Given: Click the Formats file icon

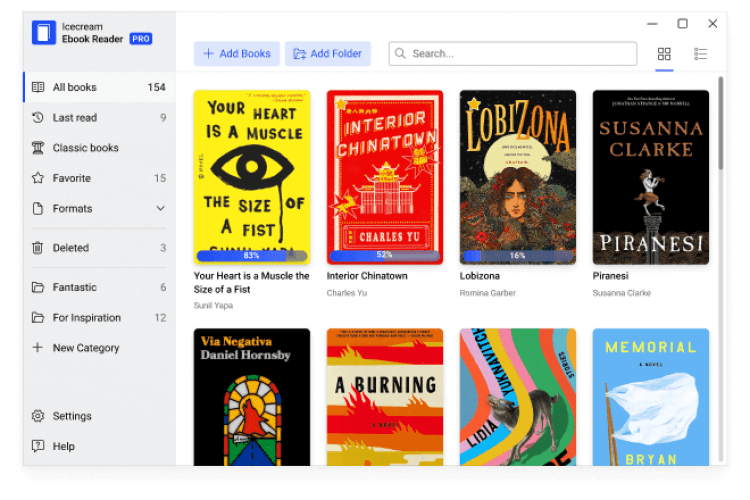Looking at the screenshot, I should pos(38,209).
